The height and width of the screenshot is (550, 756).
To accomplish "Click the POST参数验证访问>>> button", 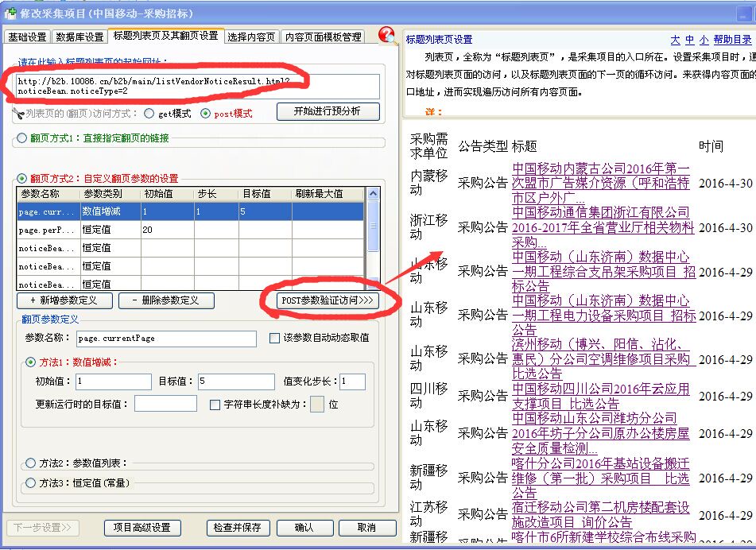I will [x=328, y=300].
